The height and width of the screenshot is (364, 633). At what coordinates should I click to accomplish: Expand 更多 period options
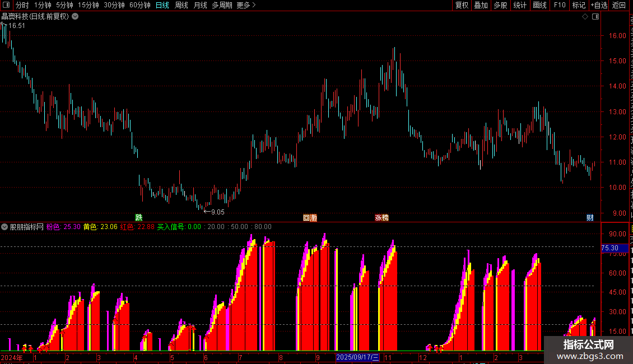(246, 5)
